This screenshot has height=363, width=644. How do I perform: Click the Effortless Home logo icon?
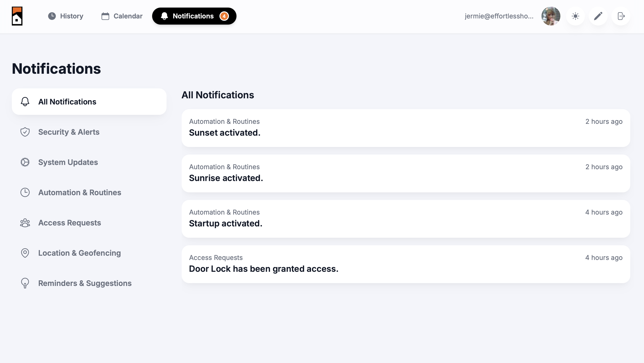[x=17, y=16]
